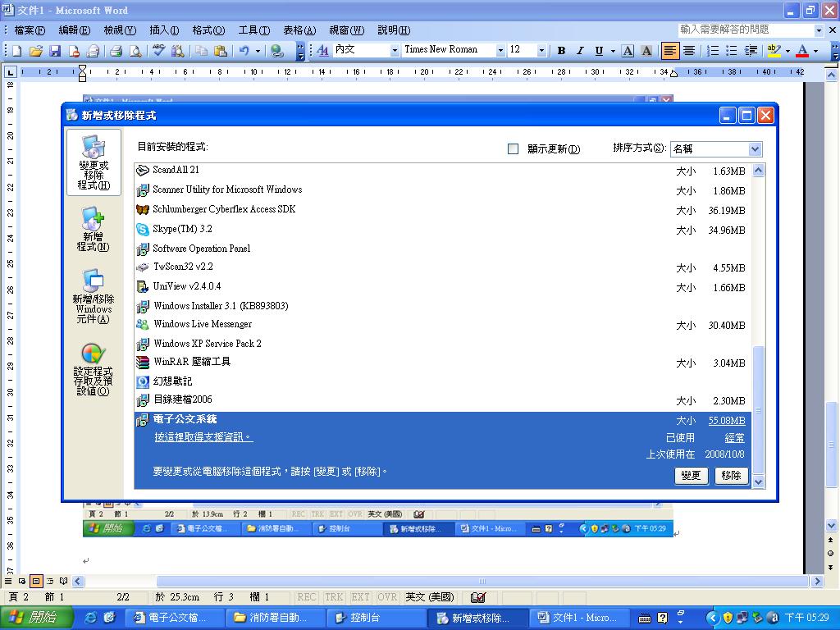Screen dimensions: 840x630
Task: Open 新增程式 in the left sidebar
Action: tap(93, 230)
